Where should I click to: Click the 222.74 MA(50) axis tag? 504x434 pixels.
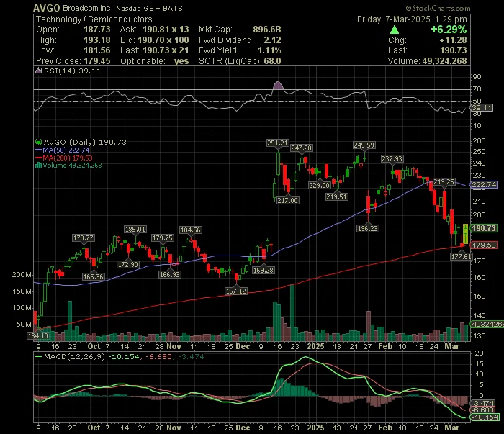pyautogui.click(x=484, y=185)
